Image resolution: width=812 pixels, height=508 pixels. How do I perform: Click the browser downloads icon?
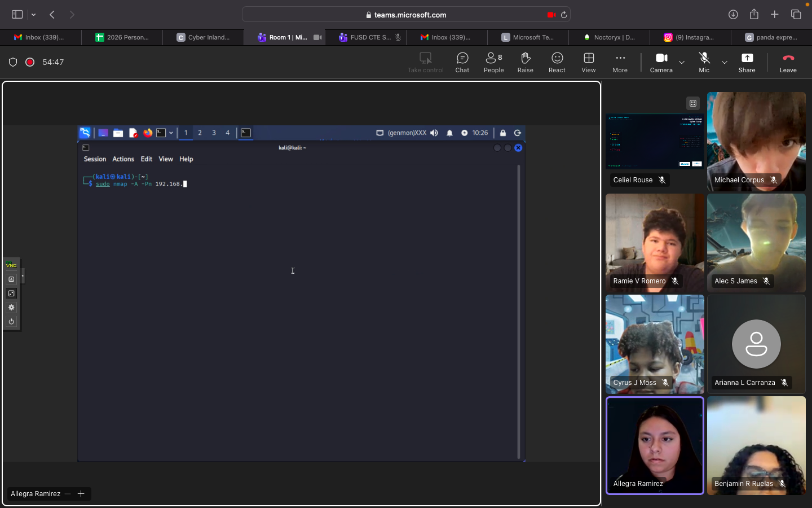(x=733, y=15)
